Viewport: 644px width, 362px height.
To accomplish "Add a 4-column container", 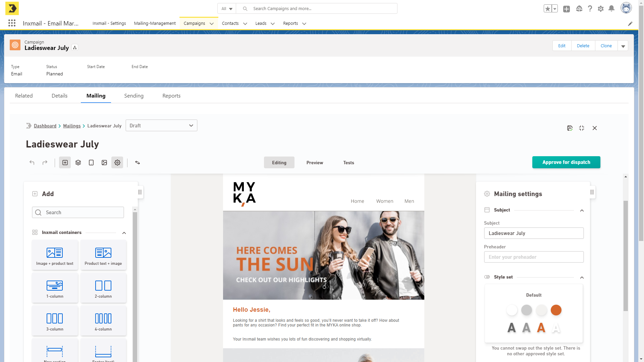I will [103, 321].
